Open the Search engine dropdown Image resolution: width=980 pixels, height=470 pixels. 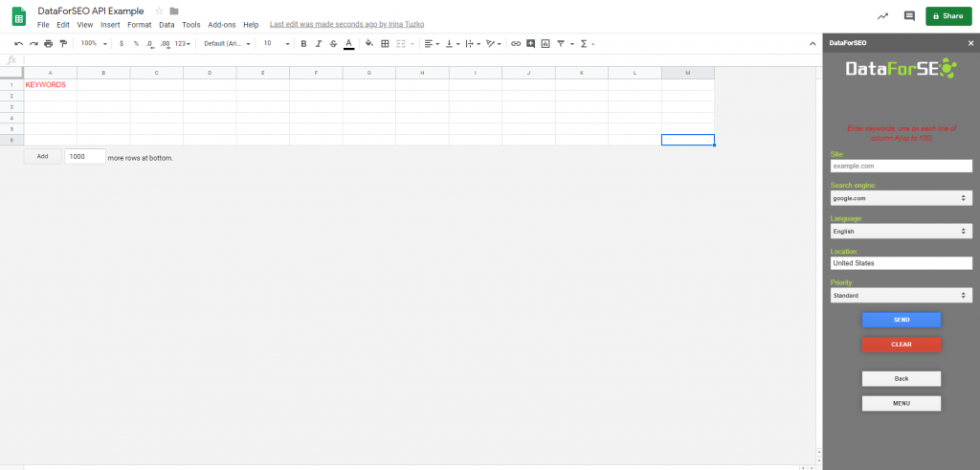[902, 198]
